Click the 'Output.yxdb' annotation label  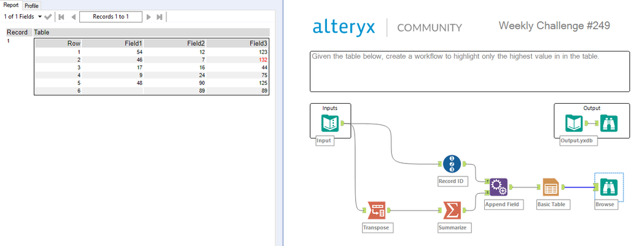pyautogui.click(x=578, y=141)
